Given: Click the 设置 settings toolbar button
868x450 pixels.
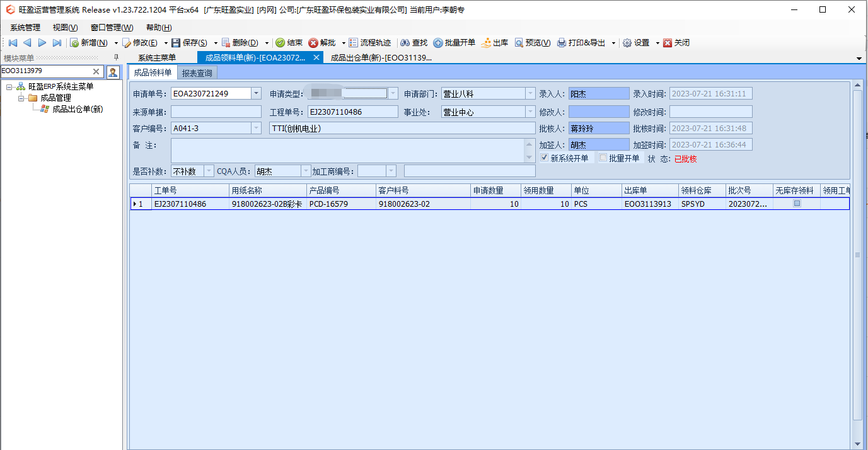Looking at the screenshot, I should (x=636, y=43).
